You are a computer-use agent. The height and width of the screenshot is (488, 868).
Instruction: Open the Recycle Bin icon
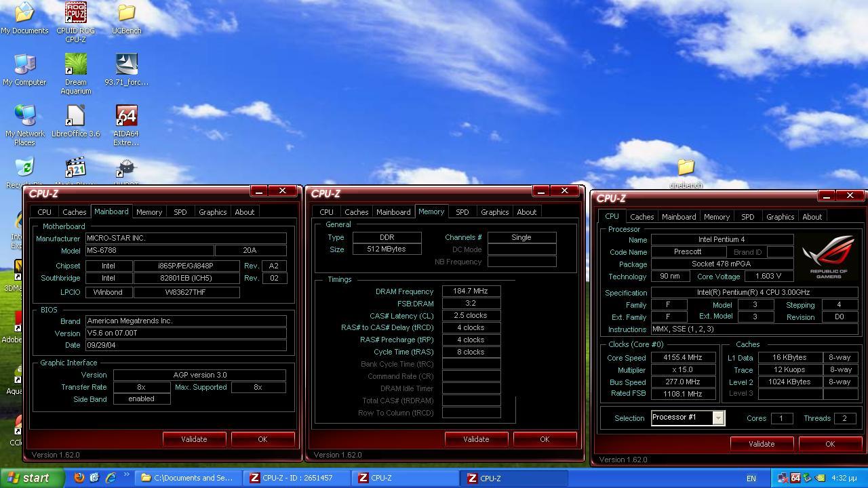(24, 172)
